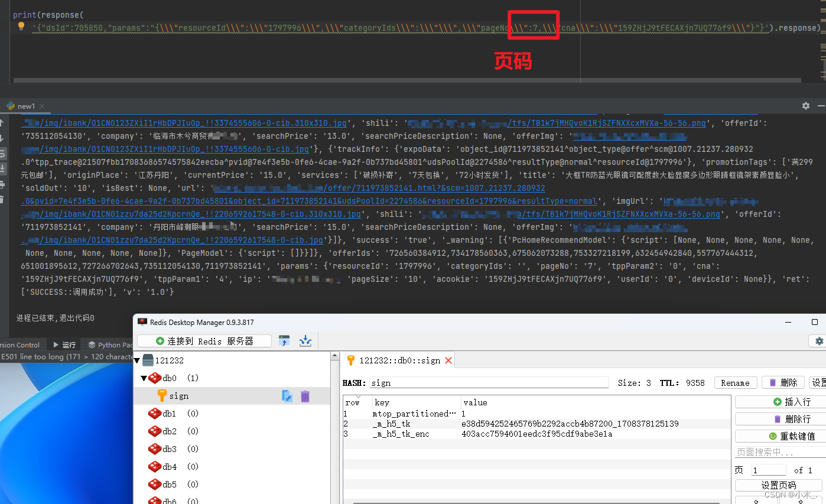Click the 进程已结束 exit code line
The height and width of the screenshot is (504, 826).
point(55,318)
